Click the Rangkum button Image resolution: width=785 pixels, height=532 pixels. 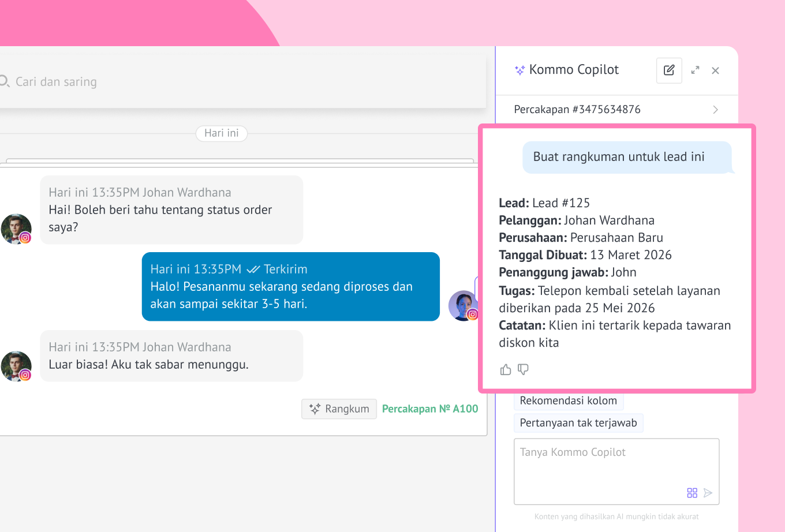tap(339, 409)
